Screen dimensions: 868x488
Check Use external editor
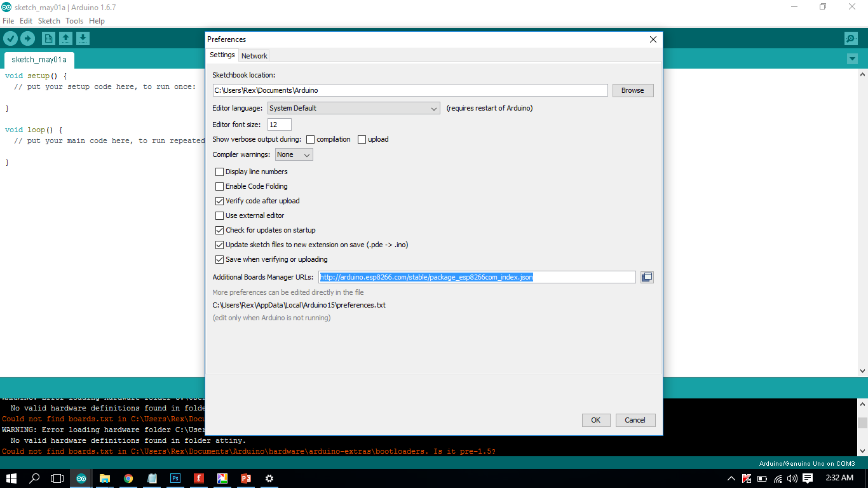[220, 215]
